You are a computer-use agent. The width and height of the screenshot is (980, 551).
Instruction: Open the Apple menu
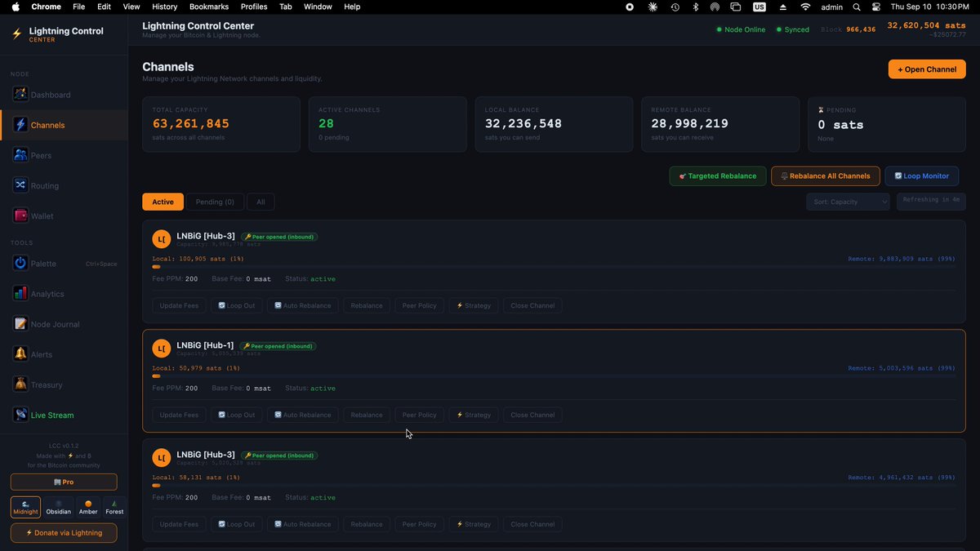point(15,7)
